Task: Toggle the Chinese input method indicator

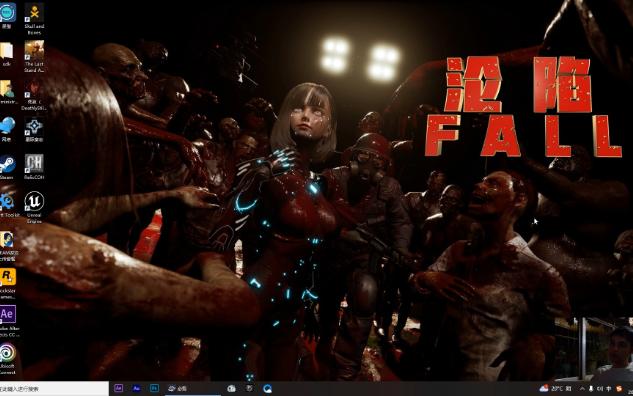Action: point(608,389)
